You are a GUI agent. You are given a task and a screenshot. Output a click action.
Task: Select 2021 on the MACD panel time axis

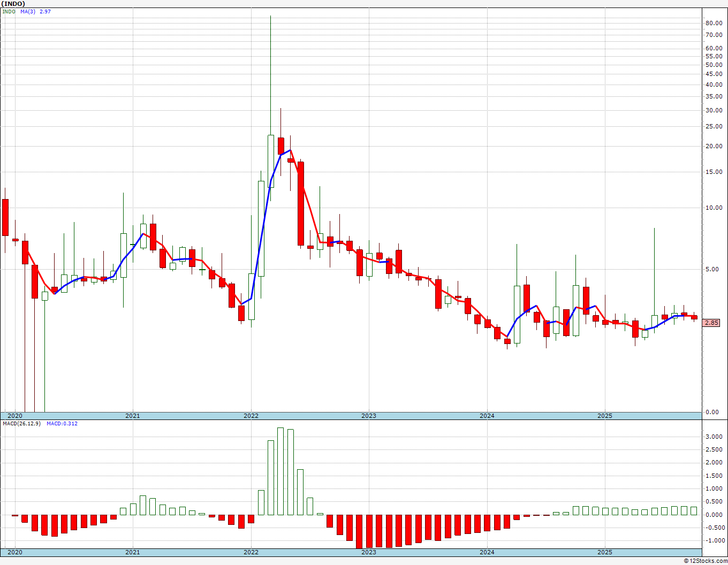pos(133,552)
